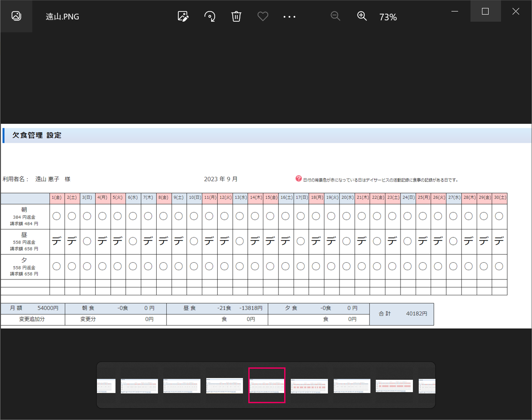Open the edit image tool
This screenshot has width=532, height=420.
tap(183, 16)
